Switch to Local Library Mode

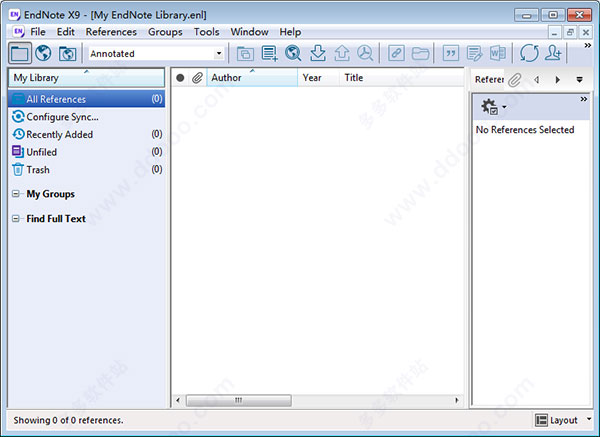click(x=20, y=53)
